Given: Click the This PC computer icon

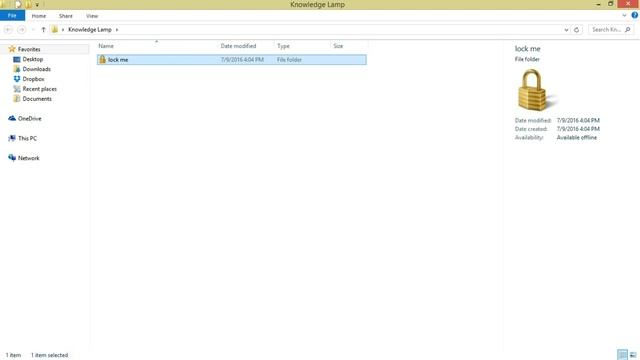Looking at the screenshot, I should pyautogui.click(x=12, y=138).
